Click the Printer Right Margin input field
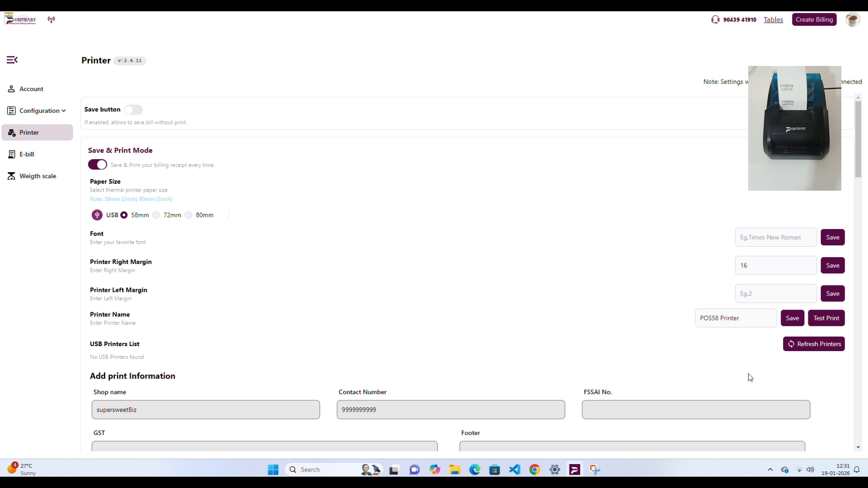 (775, 266)
